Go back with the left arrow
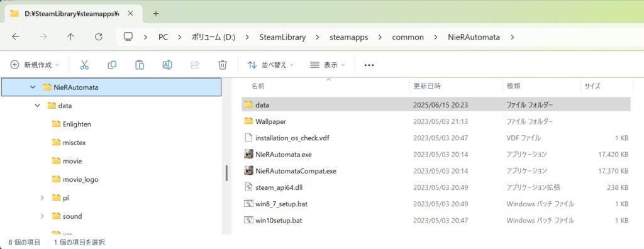 coord(16,37)
